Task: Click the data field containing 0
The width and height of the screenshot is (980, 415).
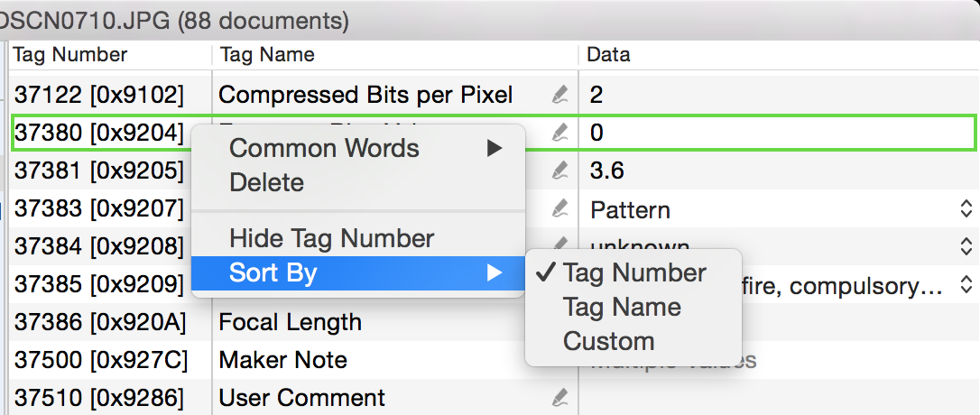Action: (x=778, y=133)
